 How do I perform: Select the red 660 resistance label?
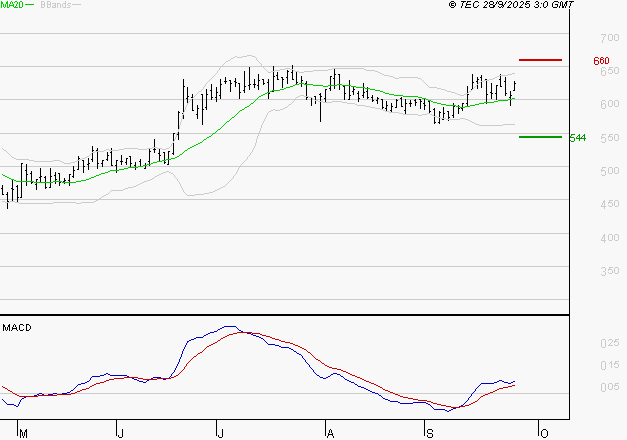click(x=601, y=61)
